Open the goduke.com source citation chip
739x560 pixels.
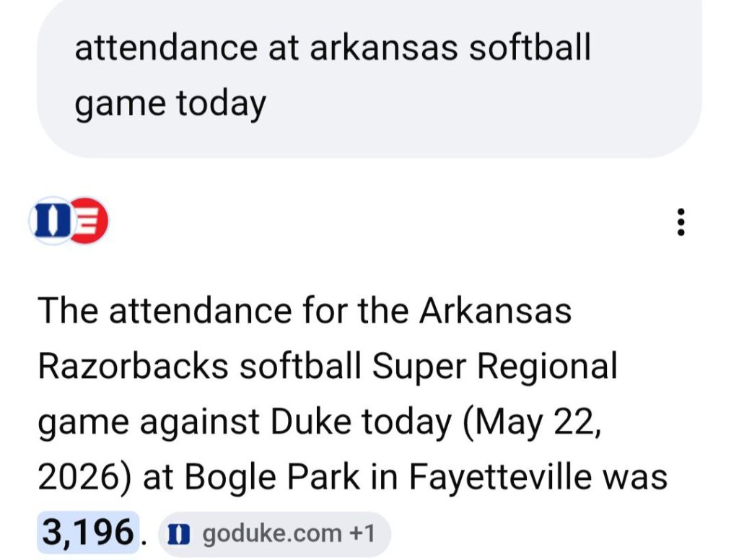[x=274, y=533]
